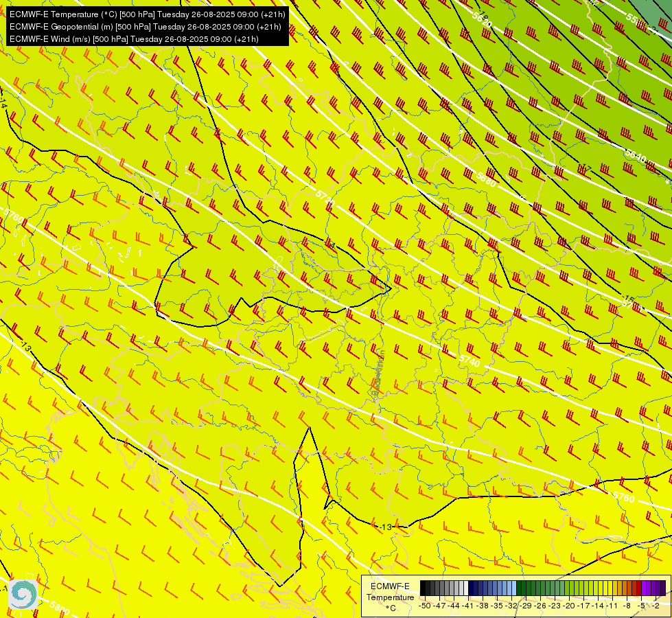Click the -32 value on the temperature legend
Screen dimensions: 672x618
coord(511,606)
